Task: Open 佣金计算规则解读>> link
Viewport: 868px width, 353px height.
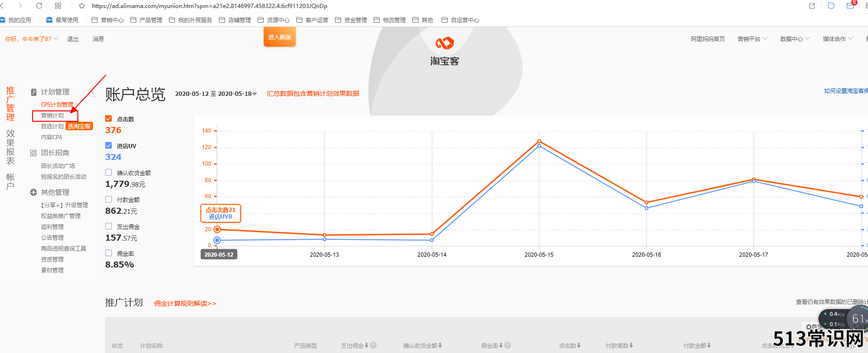Action: [x=185, y=303]
